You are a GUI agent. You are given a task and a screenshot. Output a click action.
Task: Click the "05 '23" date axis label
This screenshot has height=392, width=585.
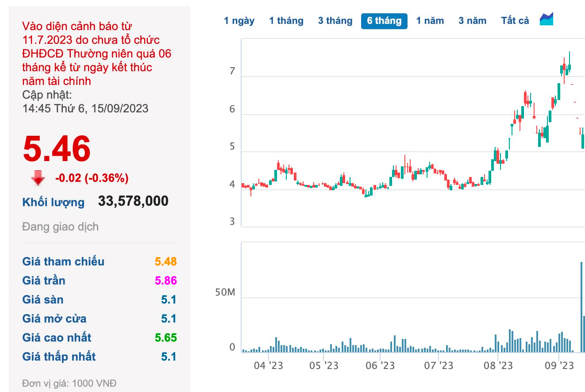323,365
